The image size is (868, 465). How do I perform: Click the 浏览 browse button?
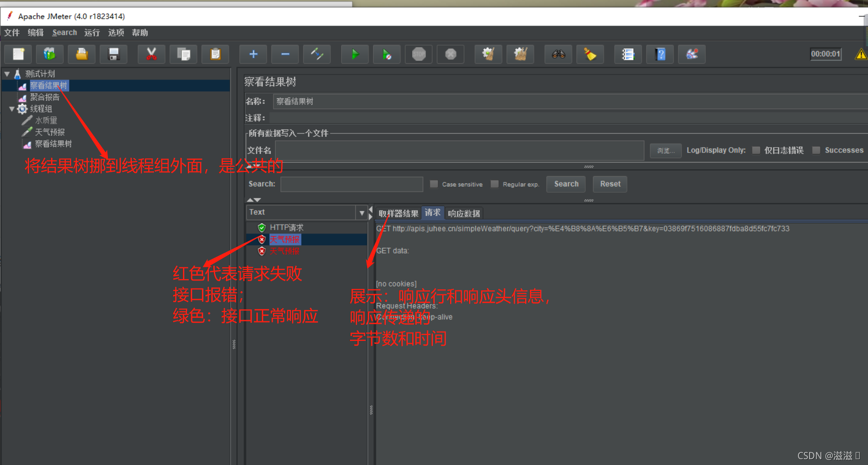[666, 151]
